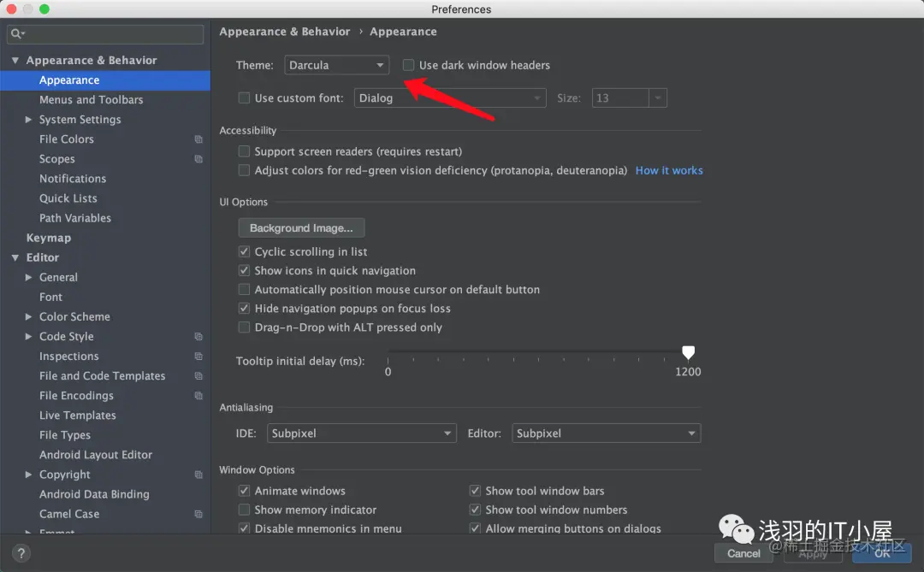Expand the Color Scheme node
The height and width of the screenshot is (572, 924).
[x=28, y=317]
